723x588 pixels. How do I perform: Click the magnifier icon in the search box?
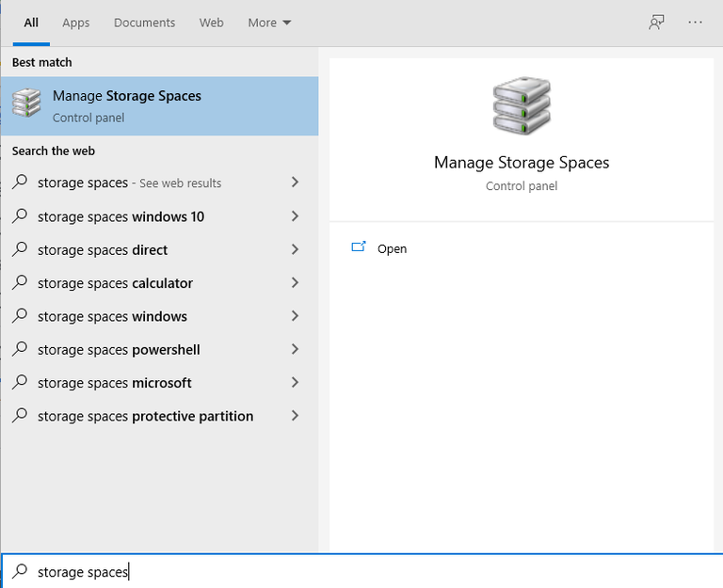pyautogui.click(x=20, y=571)
